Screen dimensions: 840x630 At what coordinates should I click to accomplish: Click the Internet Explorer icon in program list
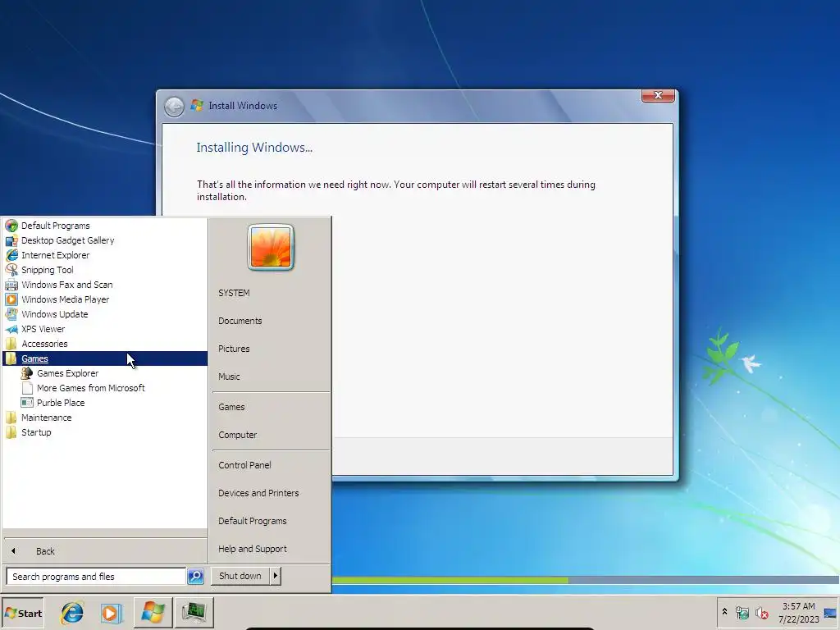coord(11,255)
